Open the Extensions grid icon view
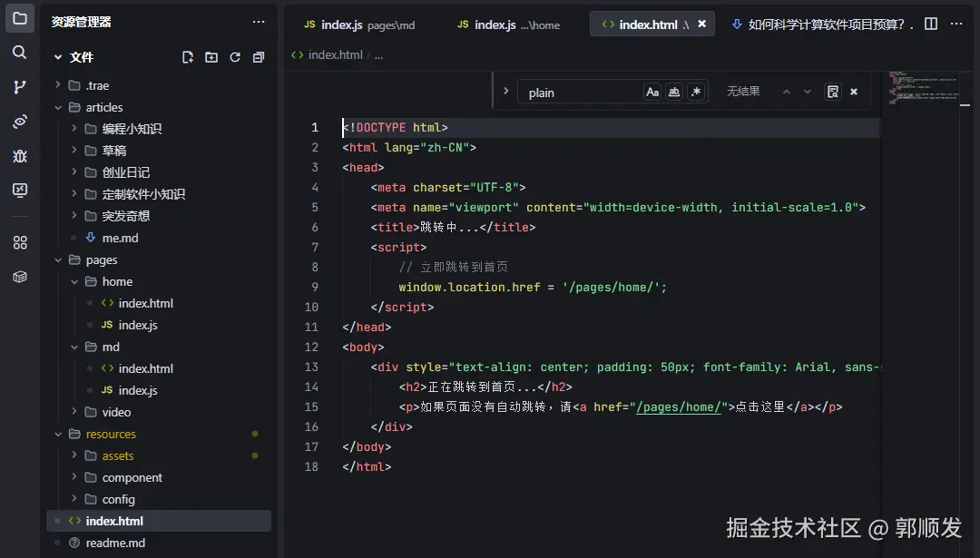 coord(19,242)
